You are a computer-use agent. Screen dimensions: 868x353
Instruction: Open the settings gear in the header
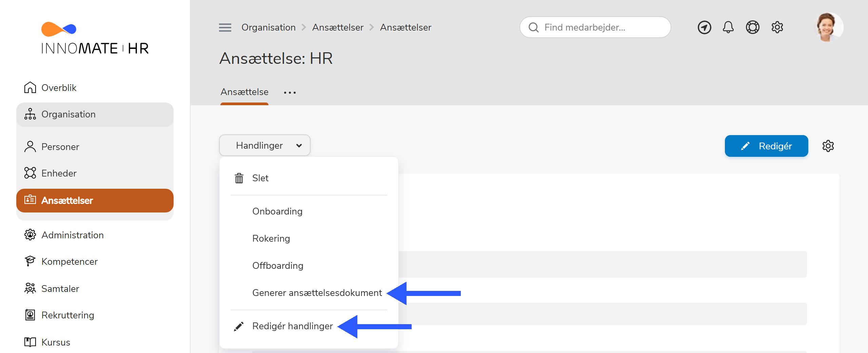(x=777, y=27)
